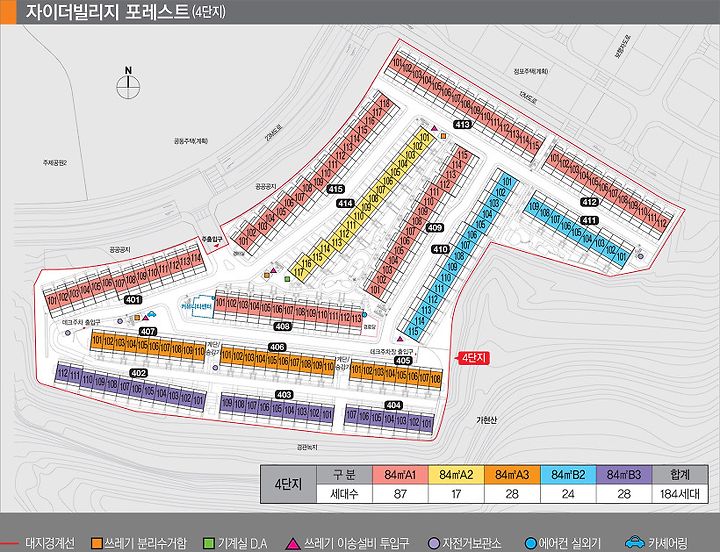Click unit 118 in building 415
Image resolution: width=720 pixels, height=552 pixels.
385,103
